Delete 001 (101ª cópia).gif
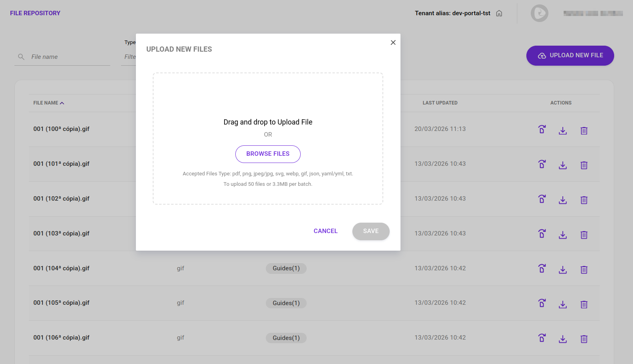This screenshot has width=633, height=364. (x=584, y=165)
